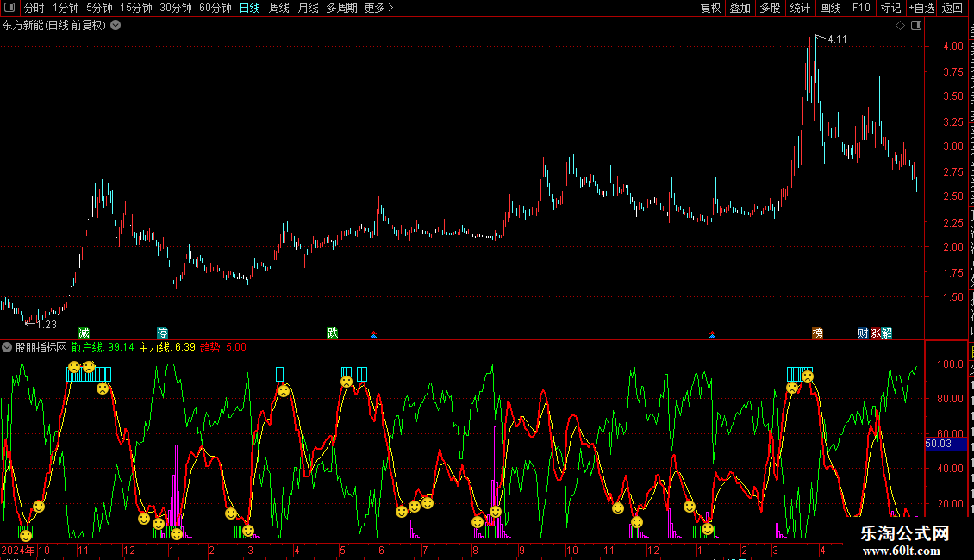Screen dimensions: 974x560
Task: Expand the 更多 periods dropdown
Action: click(379, 8)
